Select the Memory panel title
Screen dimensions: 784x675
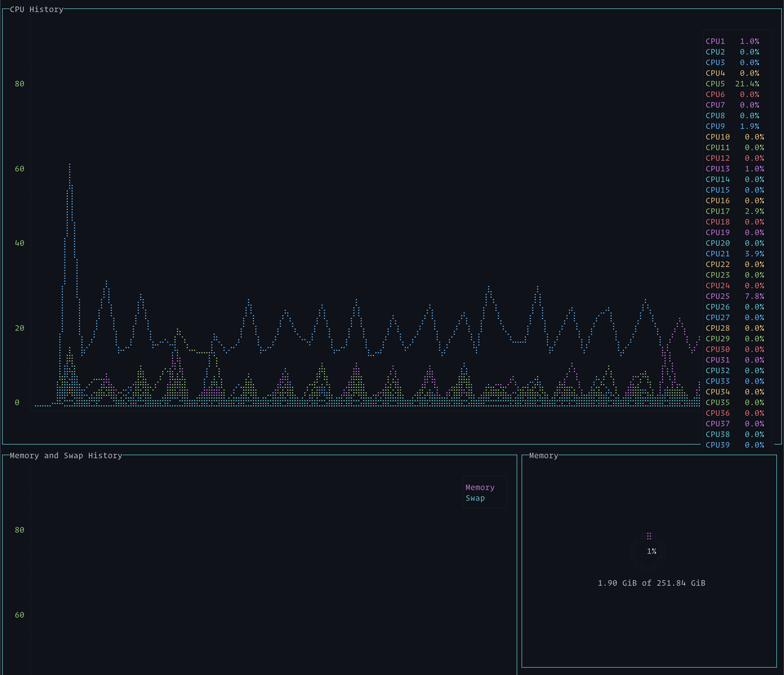[x=543, y=455]
